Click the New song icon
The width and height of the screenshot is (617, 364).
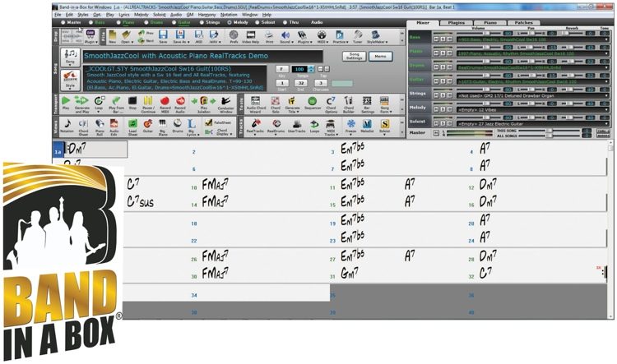point(113,36)
